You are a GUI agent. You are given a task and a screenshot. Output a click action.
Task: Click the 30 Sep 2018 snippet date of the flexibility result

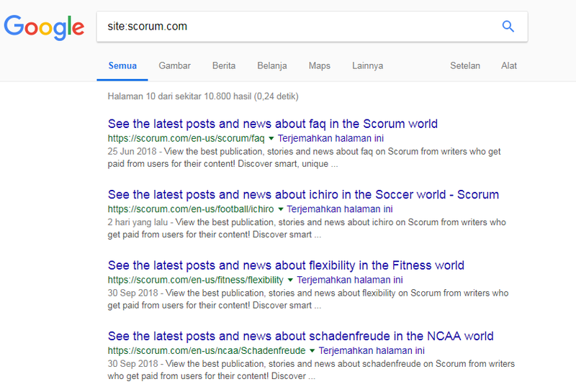[132, 293]
